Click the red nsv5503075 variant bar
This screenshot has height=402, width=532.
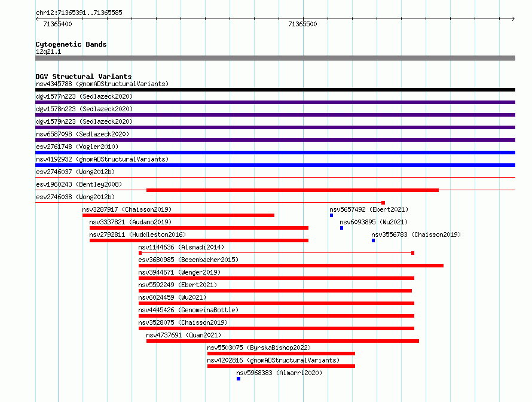pos(282,354)
